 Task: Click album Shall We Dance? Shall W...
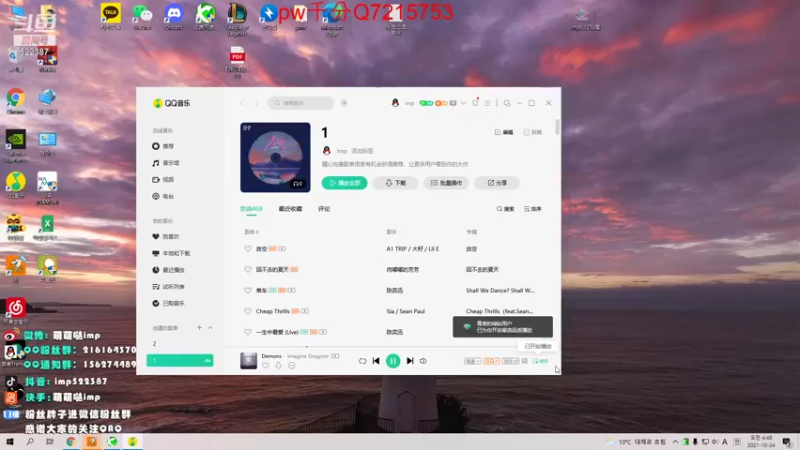(500, 290)
